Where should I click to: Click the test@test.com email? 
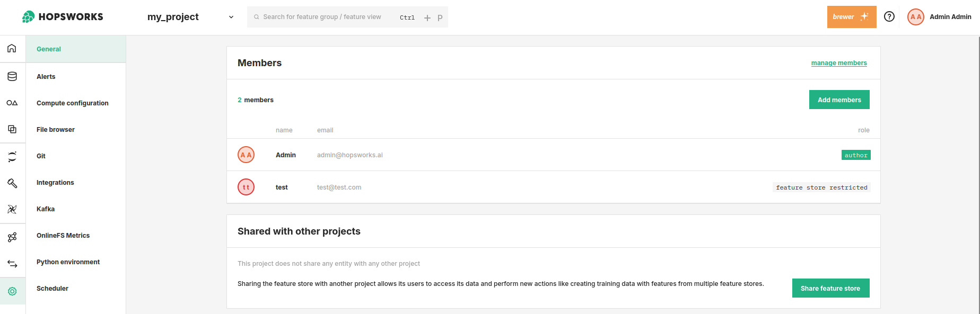(x=339, y=187)
